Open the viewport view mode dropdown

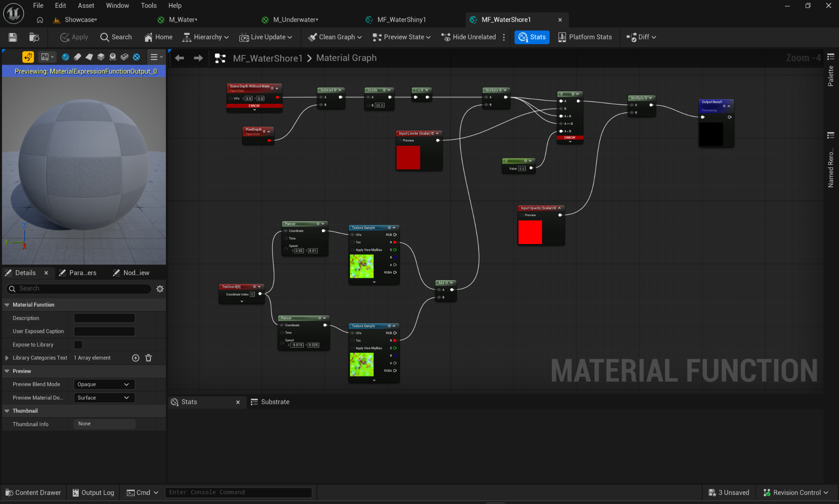point(47,57)
